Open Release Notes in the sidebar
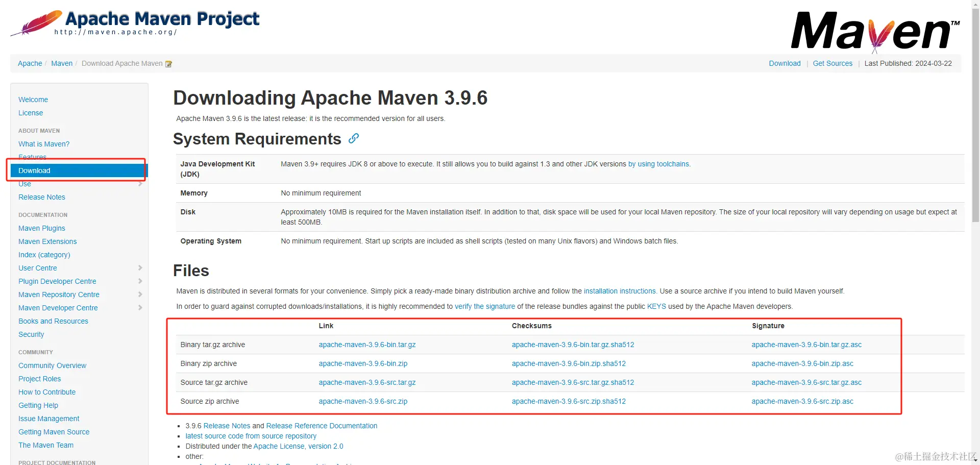The width and height of the screenshot is (980, 465). coord(41,197)
